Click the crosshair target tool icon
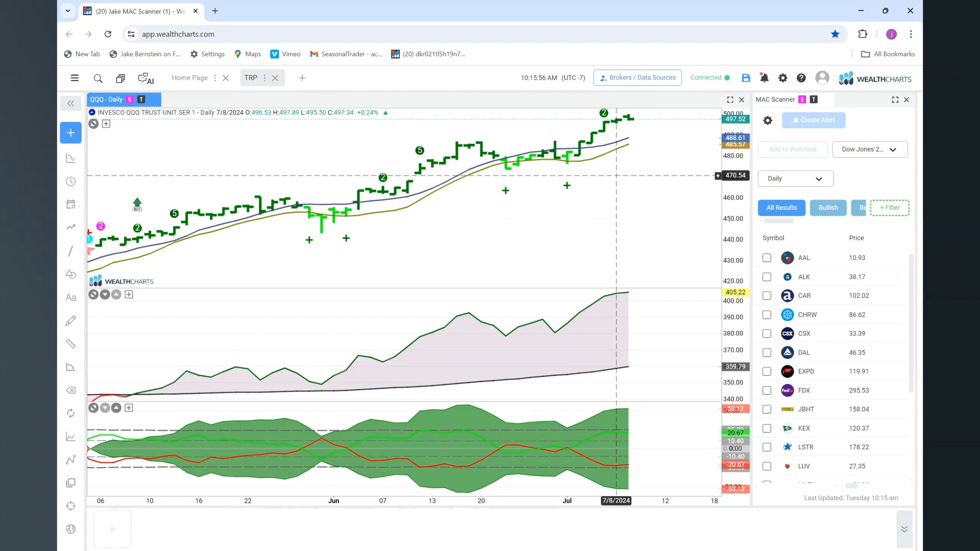The image size is (980, 551). (71, 506)
